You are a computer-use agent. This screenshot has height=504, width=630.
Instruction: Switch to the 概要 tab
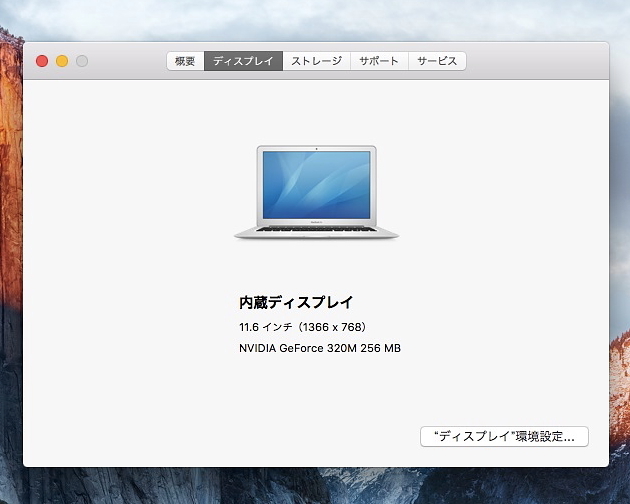185,61
